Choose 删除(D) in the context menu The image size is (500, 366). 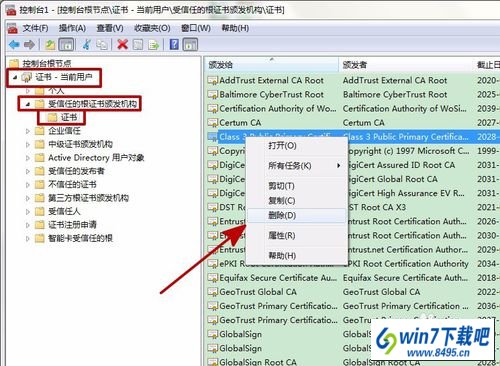pos(296,215)
